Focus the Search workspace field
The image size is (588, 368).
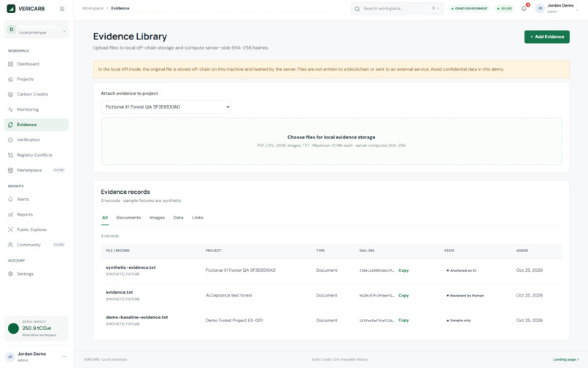397,9
